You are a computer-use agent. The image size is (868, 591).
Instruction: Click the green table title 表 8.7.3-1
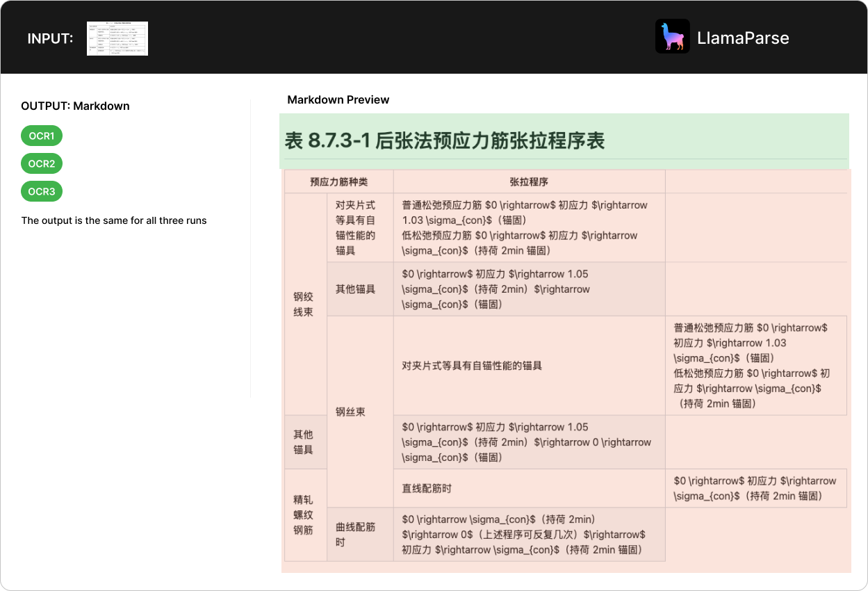445,141
